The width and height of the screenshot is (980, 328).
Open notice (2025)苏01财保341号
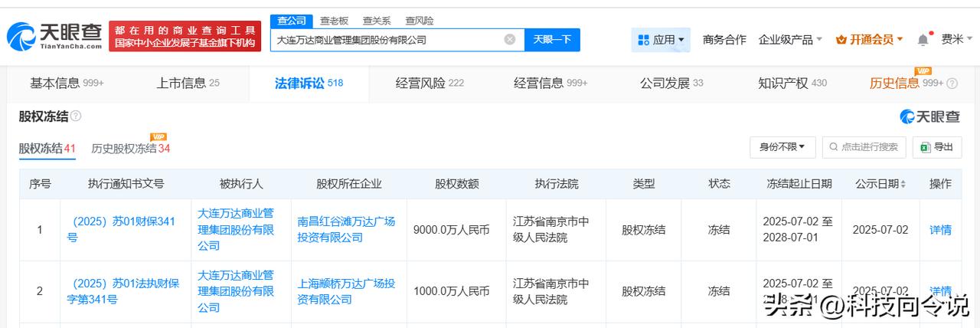click(122, 229)
